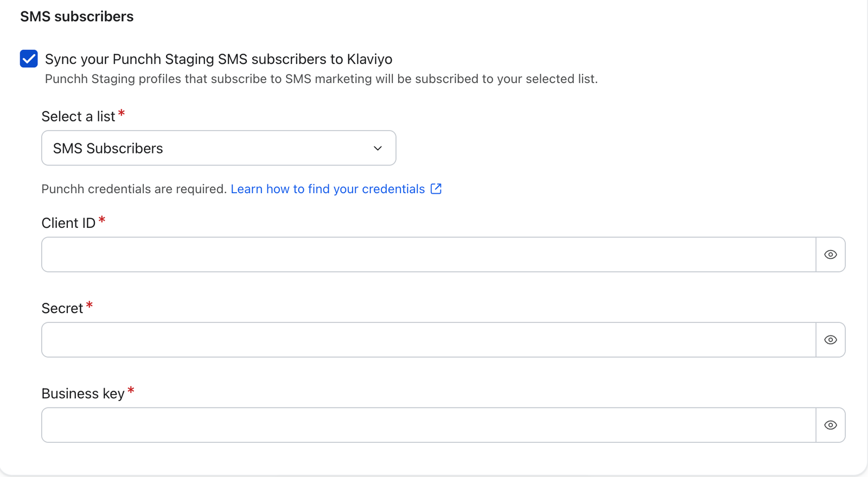The width and height of the screenshot is (868, 477).
Task: Click the external link icon beside credentials link
Action: click(x=436, y=189)
